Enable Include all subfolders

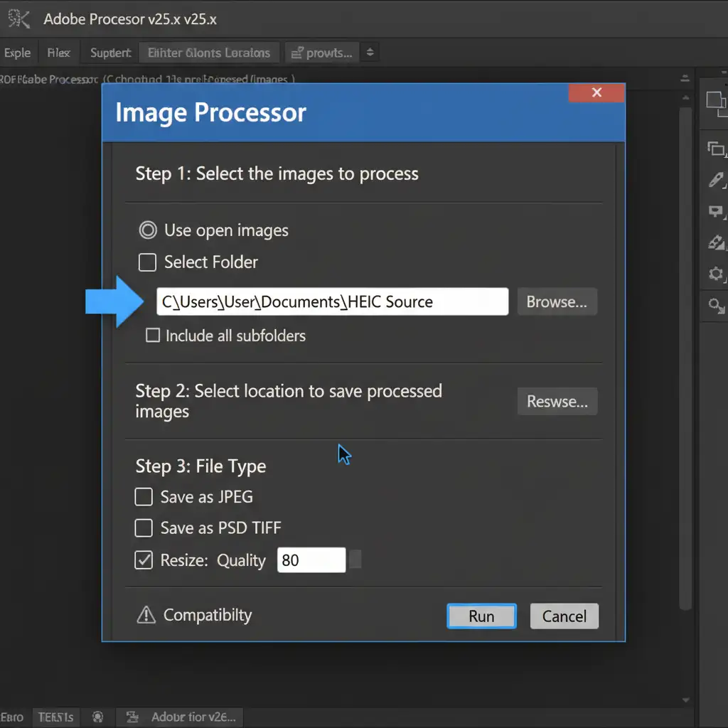(x=153, y=336)
